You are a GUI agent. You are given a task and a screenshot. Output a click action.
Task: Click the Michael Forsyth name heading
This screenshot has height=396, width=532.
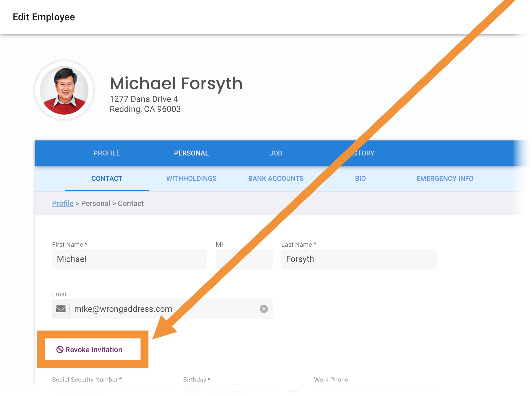point(176,83)
